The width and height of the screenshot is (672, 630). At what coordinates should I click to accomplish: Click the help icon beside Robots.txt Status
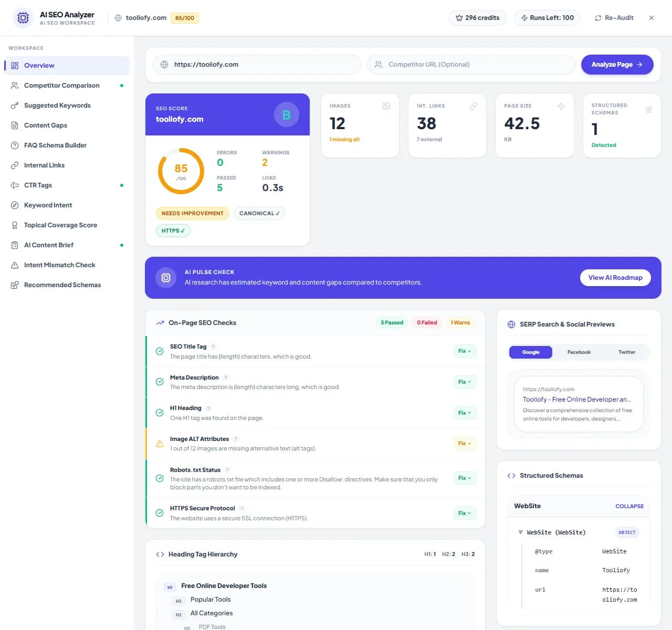click(x=227, y=470)
